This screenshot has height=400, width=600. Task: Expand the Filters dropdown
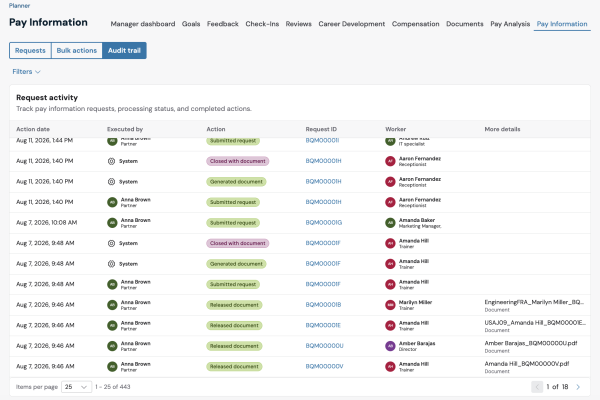[x=26, y=72]
